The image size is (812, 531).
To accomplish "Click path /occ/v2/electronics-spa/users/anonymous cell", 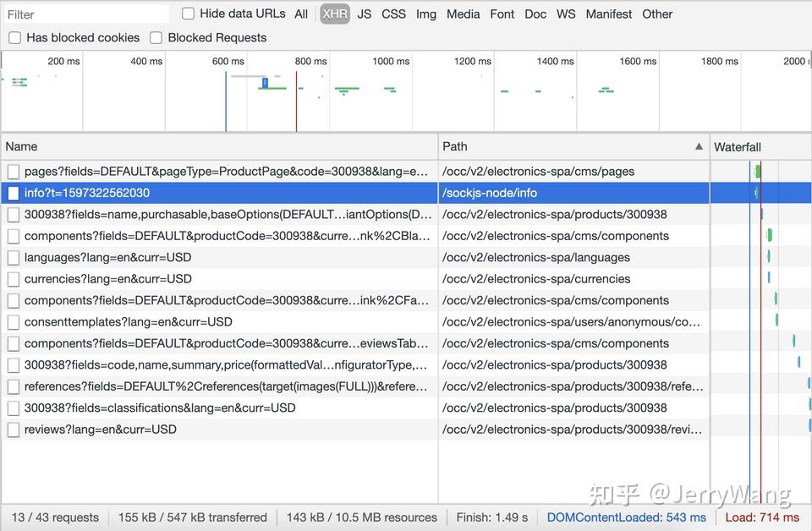I will tap(573, 322).
